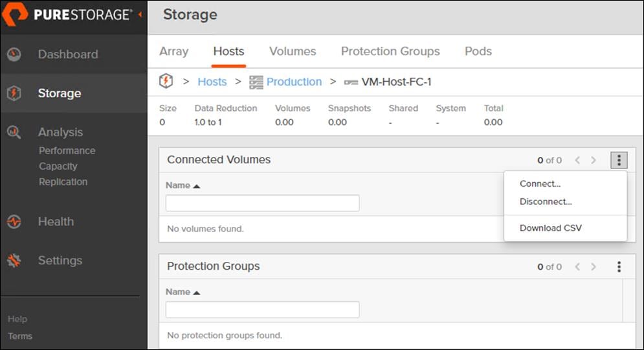The image size is (644, 350).
Task: Click the Production breadcrumb link
Action: tap(294, 82)
